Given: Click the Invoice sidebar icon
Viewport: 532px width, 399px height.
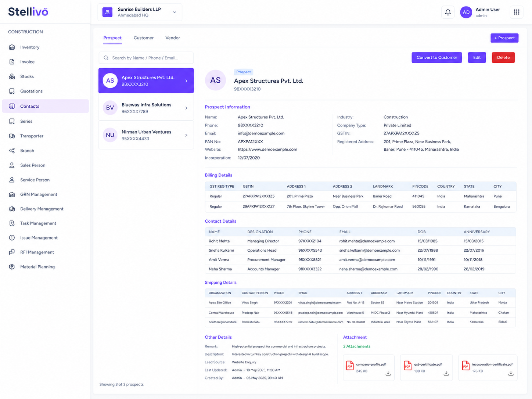Looking at the screenshot, I should [12, 62].
